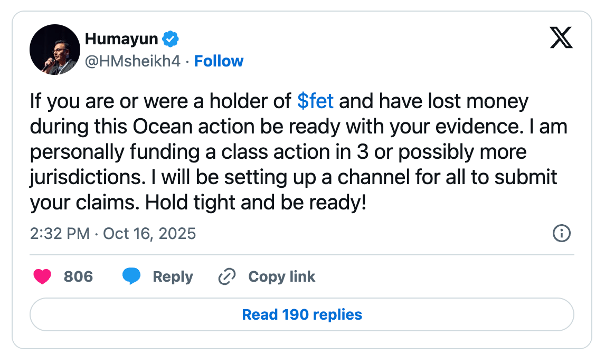
Task: Click the blue reply speech bubble icon
Action: pyautogui.click(x=131, y=276)
